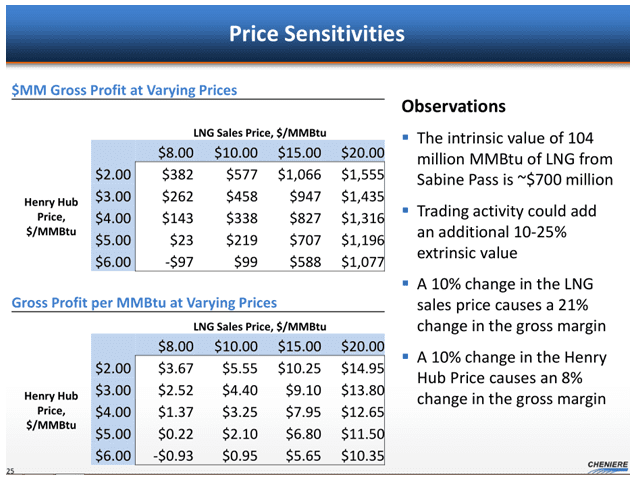This screenshot has height=482, width=637.
Task: Click the Price Sensitivities title banner
Action: [x=317, y=34]
